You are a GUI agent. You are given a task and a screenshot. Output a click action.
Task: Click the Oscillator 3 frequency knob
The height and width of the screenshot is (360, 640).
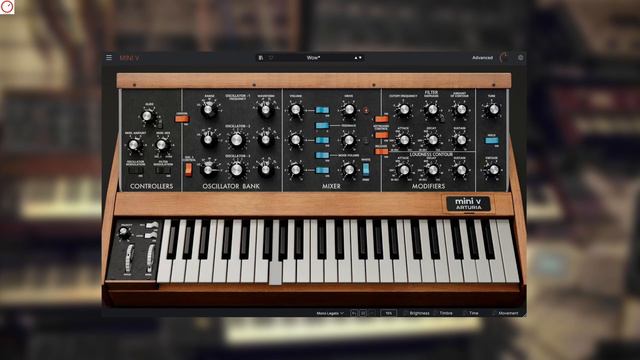coord(237,170)
